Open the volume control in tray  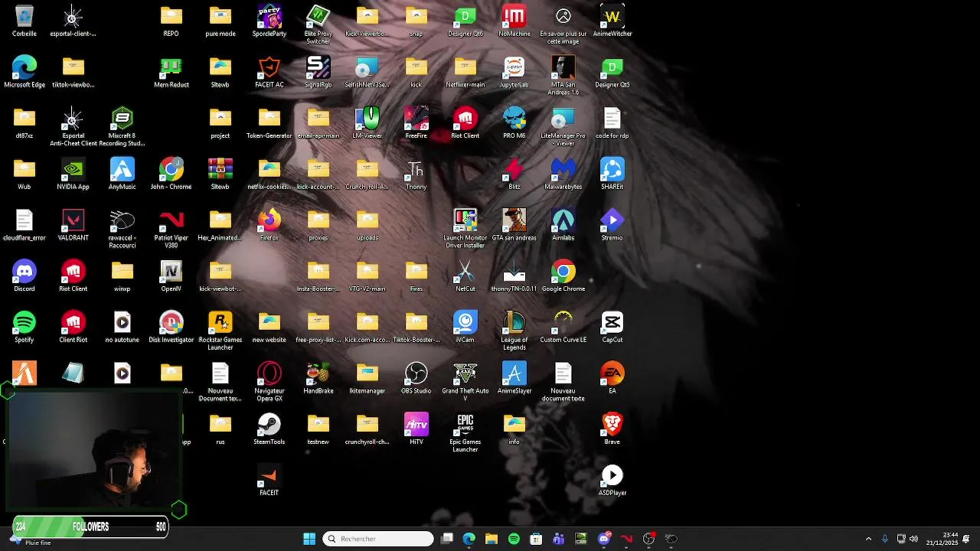point(913,539)
